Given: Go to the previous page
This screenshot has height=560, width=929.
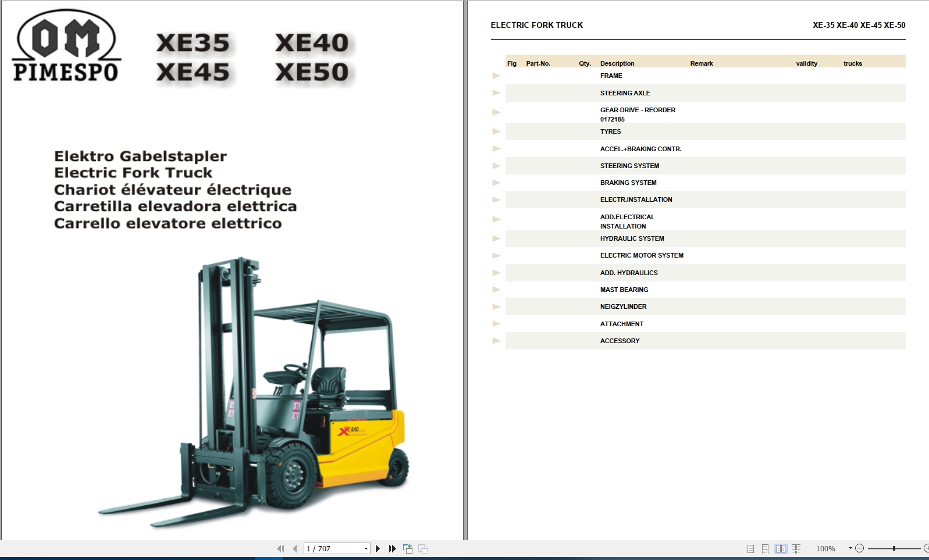Looking at the screenshot, I should tap(295, 548).
